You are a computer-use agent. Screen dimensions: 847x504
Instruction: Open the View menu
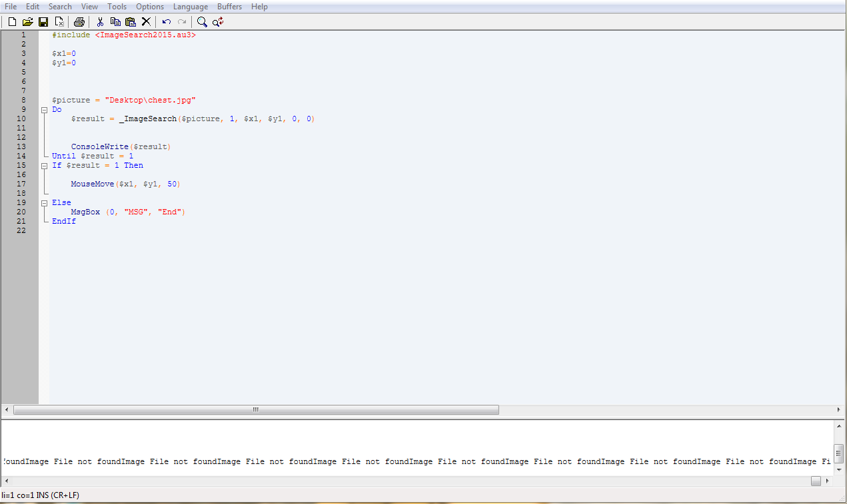89,7
